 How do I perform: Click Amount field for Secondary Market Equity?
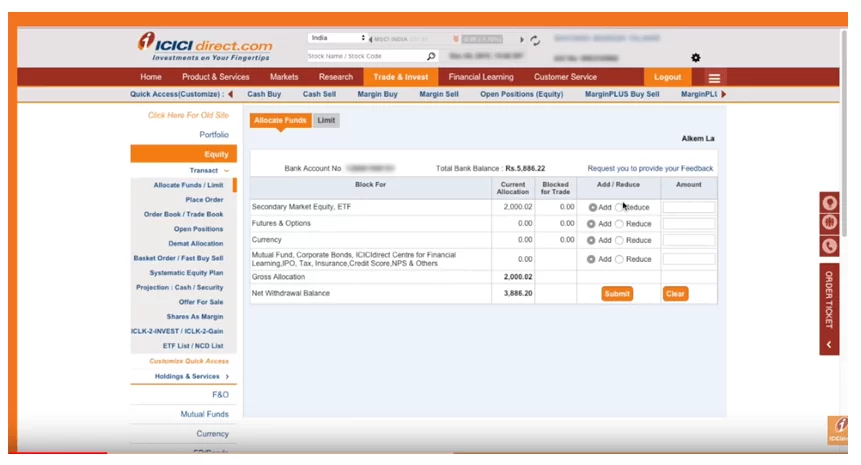(x=689, y=207)
